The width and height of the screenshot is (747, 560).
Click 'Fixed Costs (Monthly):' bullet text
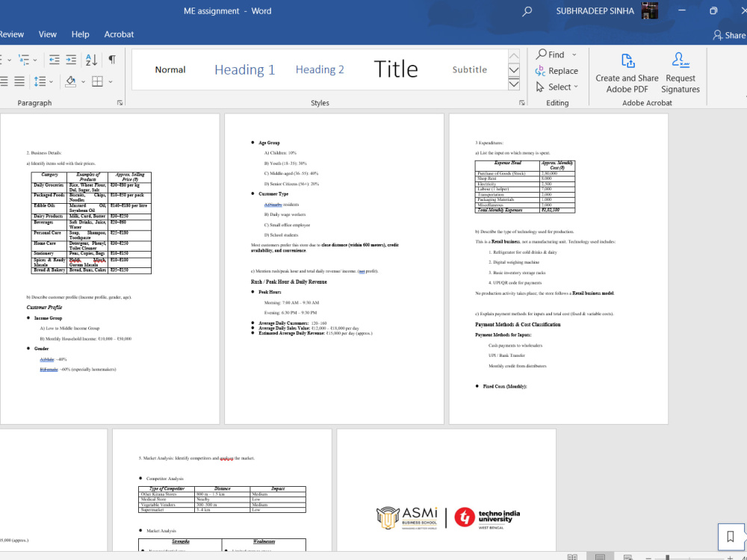505,387
